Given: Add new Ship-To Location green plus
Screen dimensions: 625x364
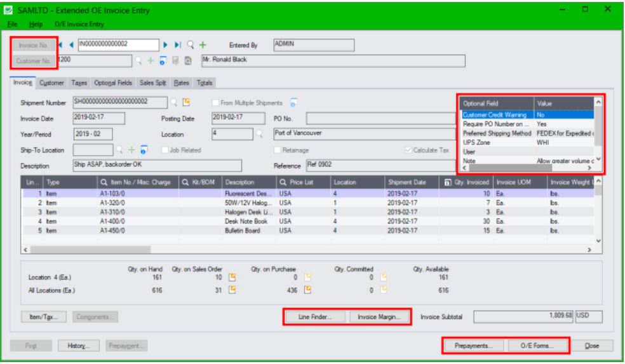Looking at the screenshot, I should point(131,150).
